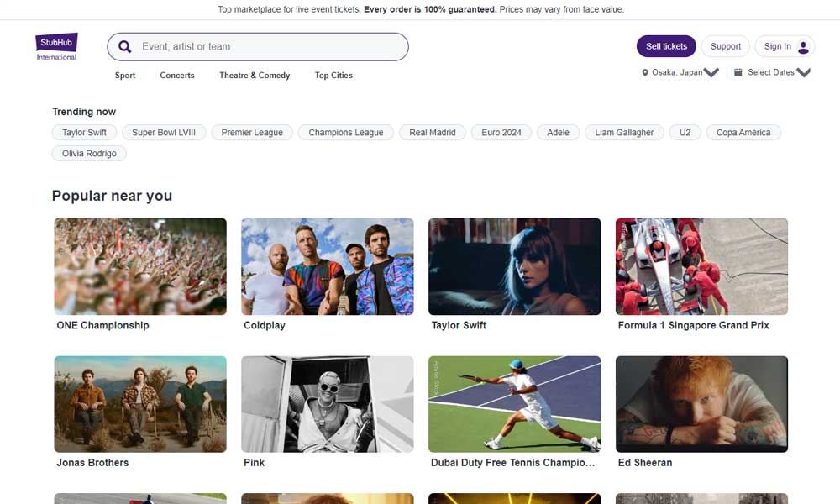Open the Coldplay band thumbnail
Image resolution: width=840 pixels, height=504 pixels.
click(x=328, y=266)
